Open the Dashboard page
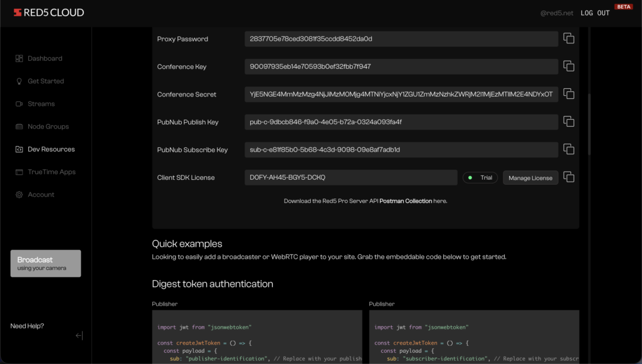This screenshot has width=642, height=364. click(x=45, y=58)
